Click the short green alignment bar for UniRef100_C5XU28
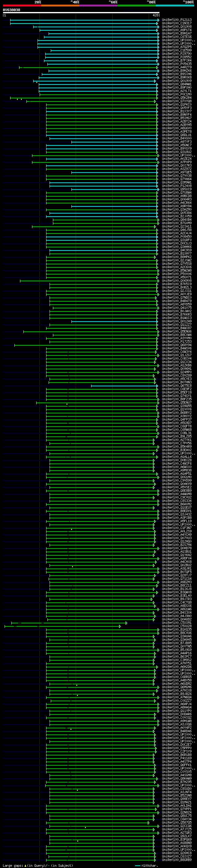This screenshot has width=197, height=868. click(62, 626)
